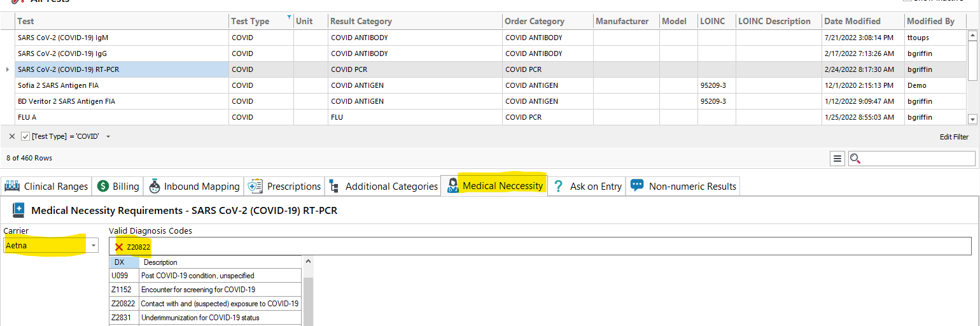Sort by Order Category column header
The image size is (980, 326).
point(548,21)
